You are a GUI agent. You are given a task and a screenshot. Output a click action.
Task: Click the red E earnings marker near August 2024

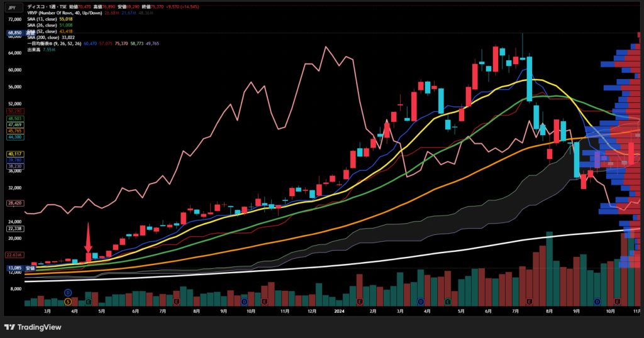530,302
